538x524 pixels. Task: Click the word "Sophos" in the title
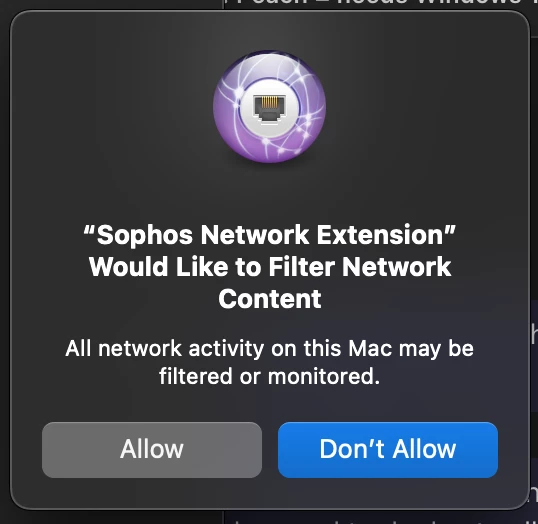[x=145, y=236]
